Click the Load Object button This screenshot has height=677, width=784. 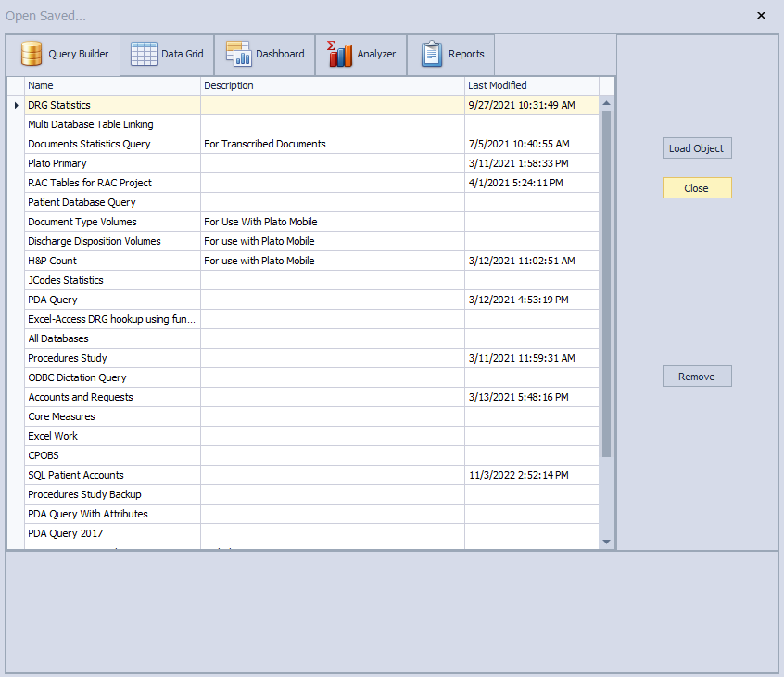tap(697, 148)
